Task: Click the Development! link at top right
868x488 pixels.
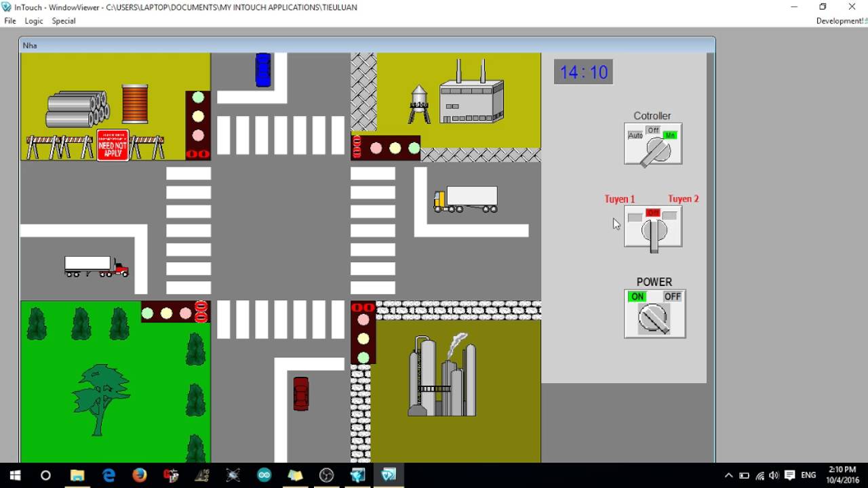Action: click(x=842, y=21)
